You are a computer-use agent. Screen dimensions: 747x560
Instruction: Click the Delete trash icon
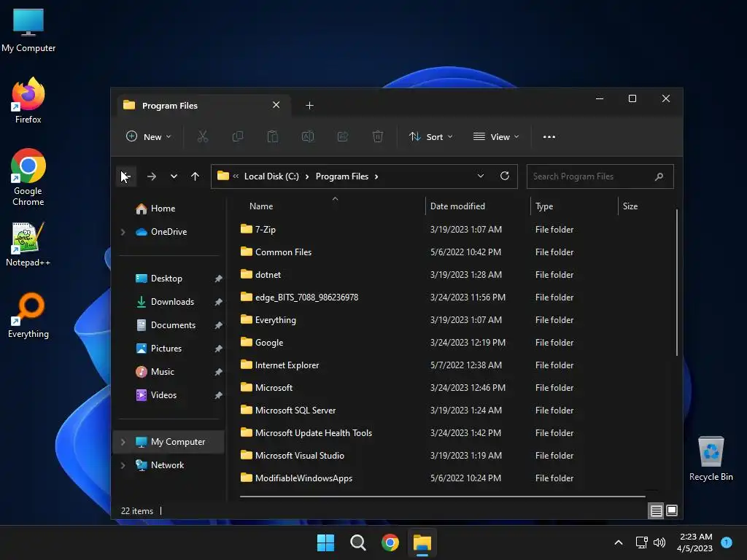tap(377, 136)
